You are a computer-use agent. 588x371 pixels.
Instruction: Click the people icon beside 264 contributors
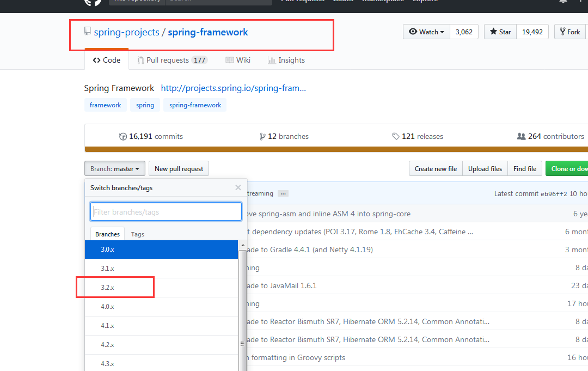click(521, 137)
